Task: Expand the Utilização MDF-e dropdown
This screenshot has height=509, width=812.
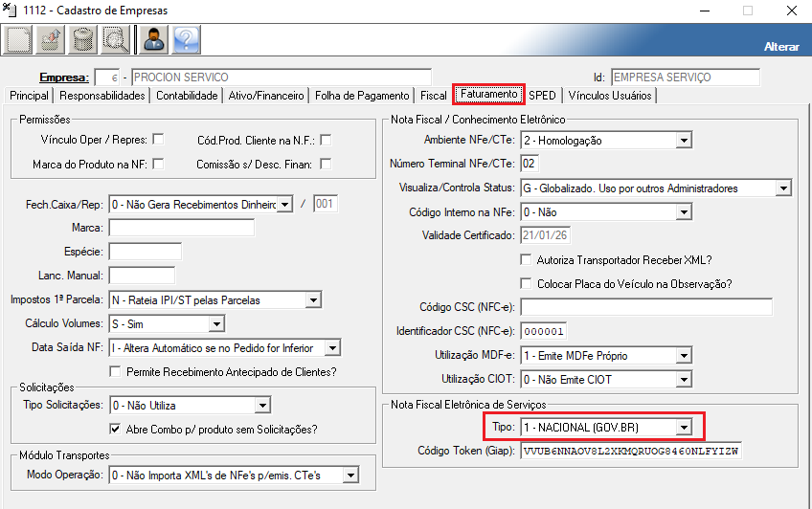Action: pyautogui.click(x=683, y=356)
